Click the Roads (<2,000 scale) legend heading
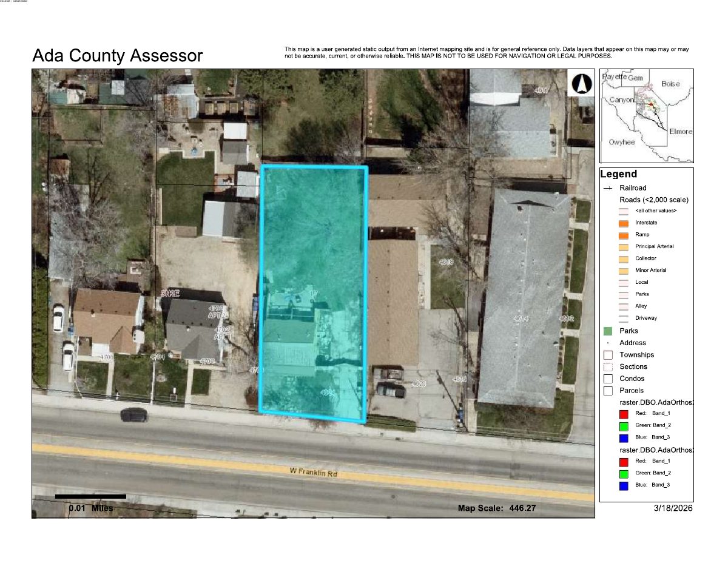Viewport: 728px width, 563px height. (x=654, y=200)
